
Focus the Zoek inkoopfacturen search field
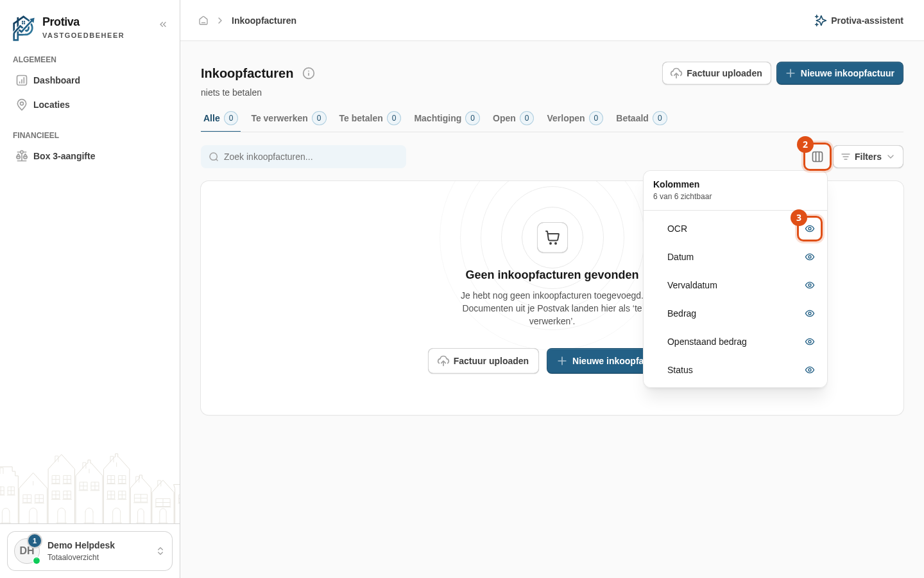click(304, 157)
